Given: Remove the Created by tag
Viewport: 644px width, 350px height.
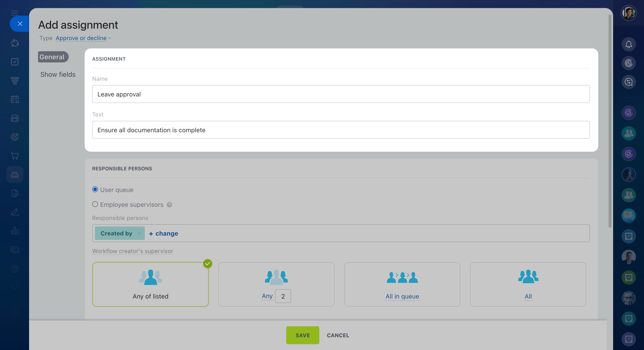Looking at the screenshot, I should click(139, 233).
